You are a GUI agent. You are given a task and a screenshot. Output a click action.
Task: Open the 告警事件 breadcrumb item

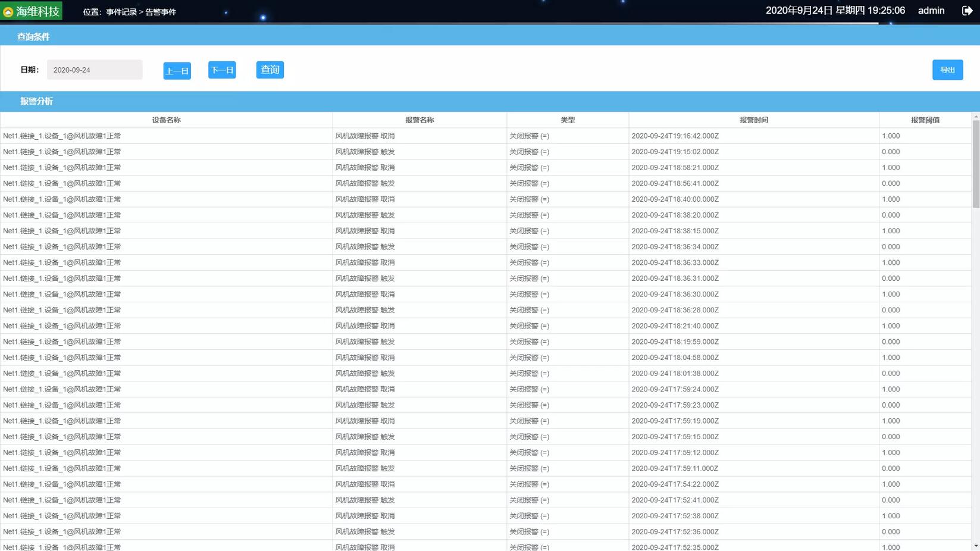coord(161,12)
